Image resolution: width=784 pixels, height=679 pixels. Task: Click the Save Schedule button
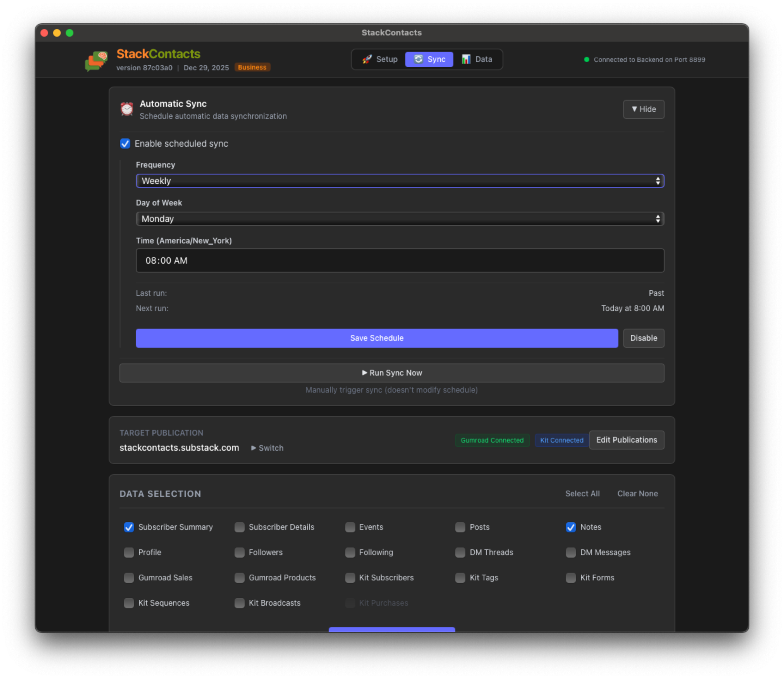(377, 338)
